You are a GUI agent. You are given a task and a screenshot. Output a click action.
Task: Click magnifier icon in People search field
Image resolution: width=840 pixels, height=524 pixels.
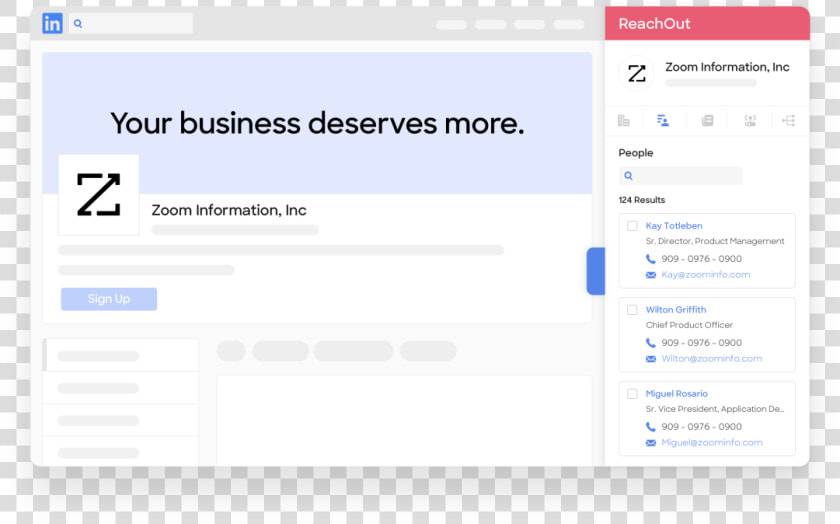pyautogui.click(x=628, y=176)
